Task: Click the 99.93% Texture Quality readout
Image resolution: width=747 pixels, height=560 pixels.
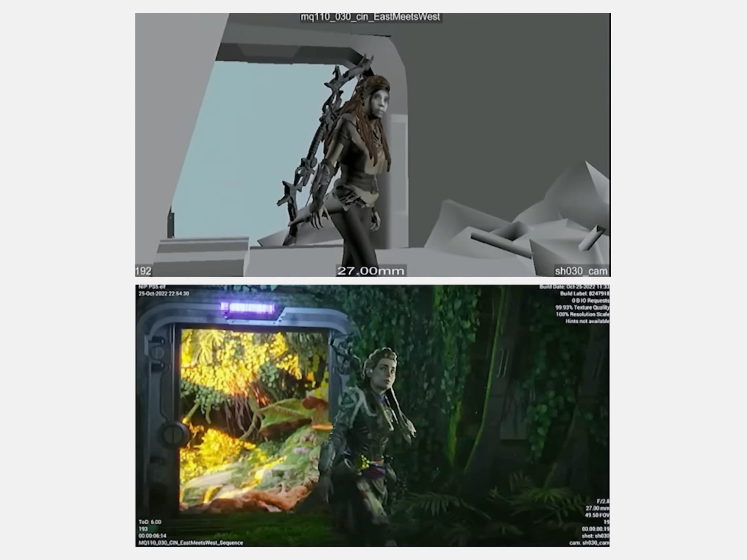Action: (x=582, y=307)
